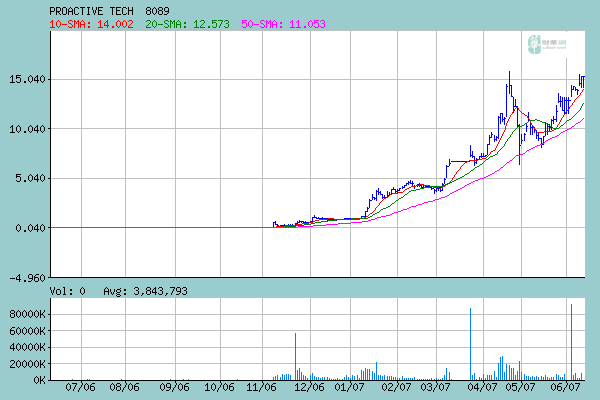600x400 pixels.
Task: Select the red 10-SMA legend label
Action: pyautogui.click(x=91, y=24)
